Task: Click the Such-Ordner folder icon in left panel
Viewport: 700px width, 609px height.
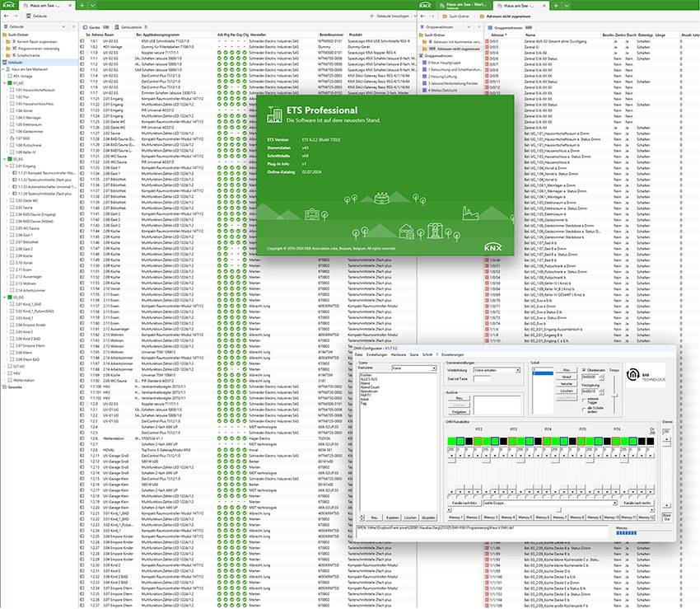Action: pyautogui.click(x=4, y=35)
